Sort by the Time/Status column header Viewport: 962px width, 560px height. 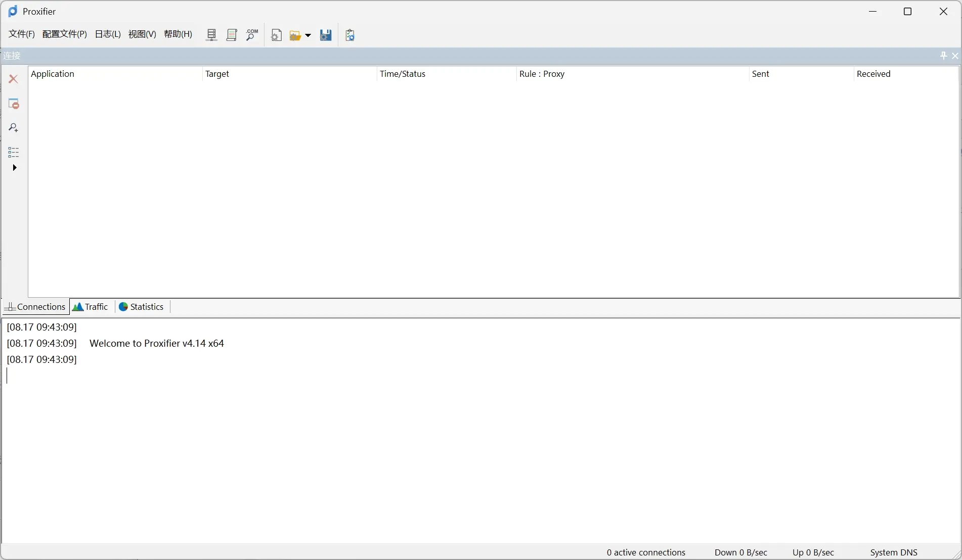point(447,74)
